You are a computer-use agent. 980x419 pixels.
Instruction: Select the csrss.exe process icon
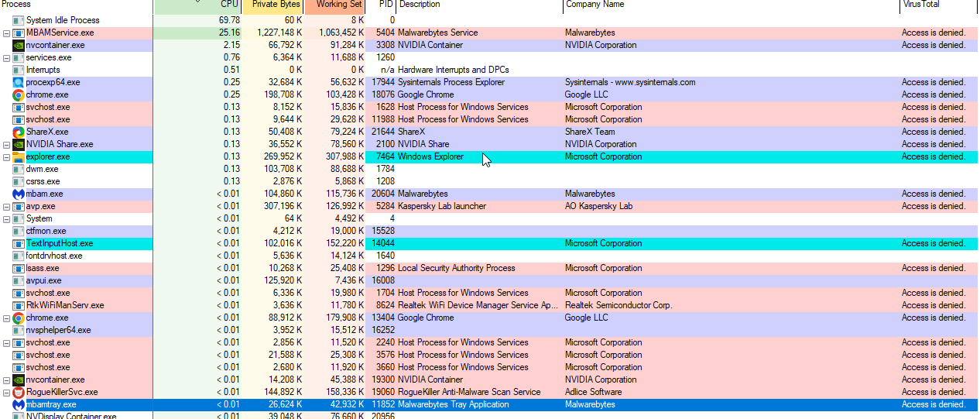pos(19,181)
